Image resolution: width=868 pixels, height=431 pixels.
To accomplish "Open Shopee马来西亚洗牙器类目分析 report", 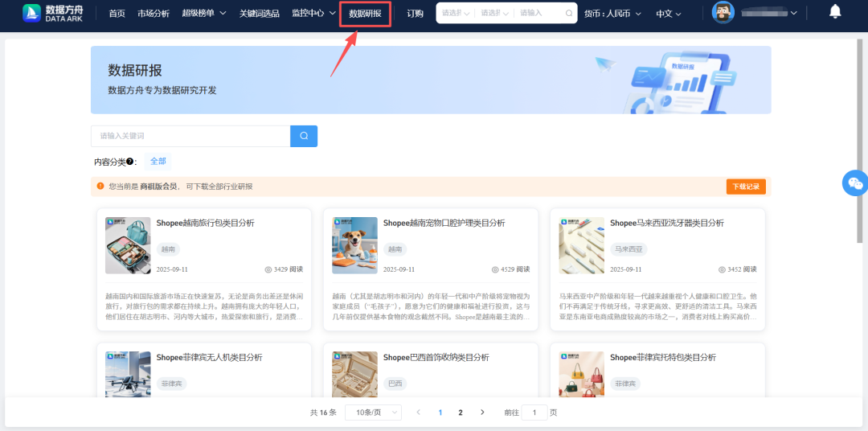I will click(x=666, y=224).
